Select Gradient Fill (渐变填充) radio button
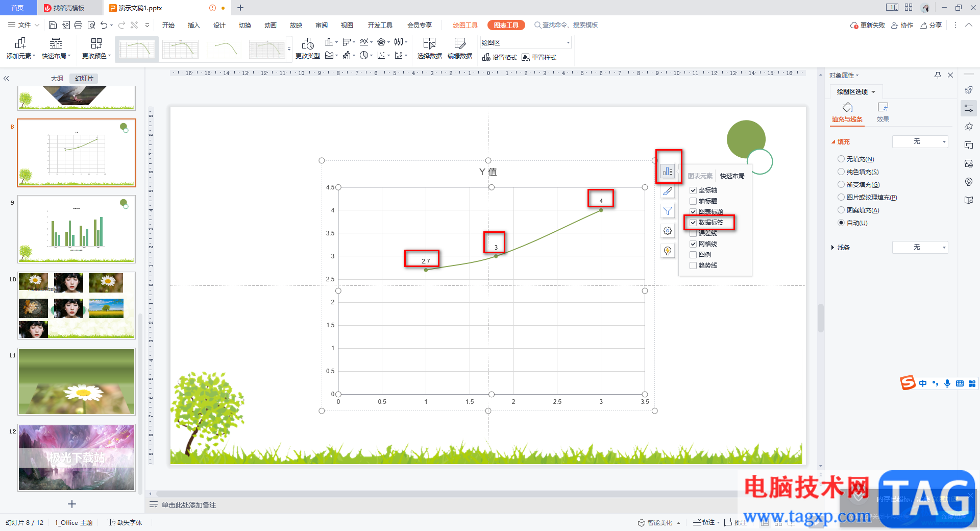Image resolution: width=980 pixels, height=531 pixels. [x=841, y=184]
